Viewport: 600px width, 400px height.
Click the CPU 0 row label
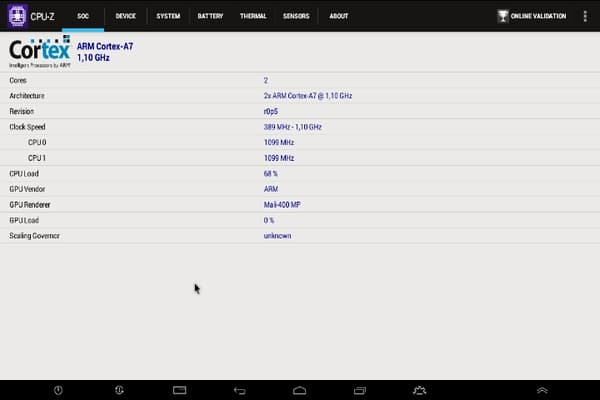(37, 142)
